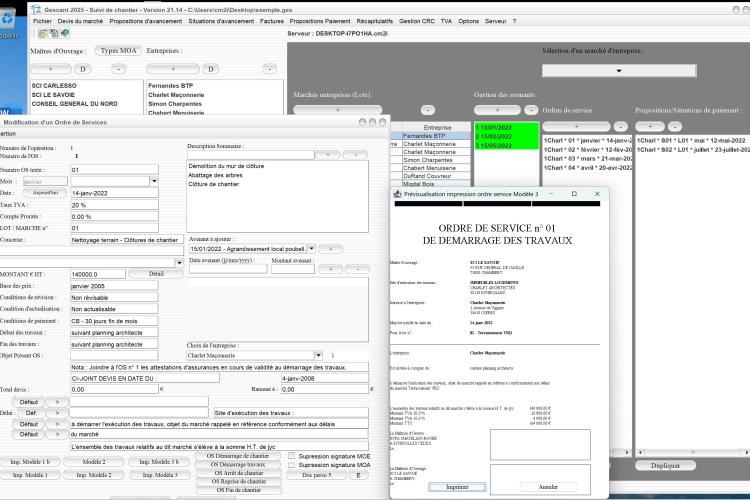Click the Numéro OS texte field
750x500 pixels.
click(114, 170)
